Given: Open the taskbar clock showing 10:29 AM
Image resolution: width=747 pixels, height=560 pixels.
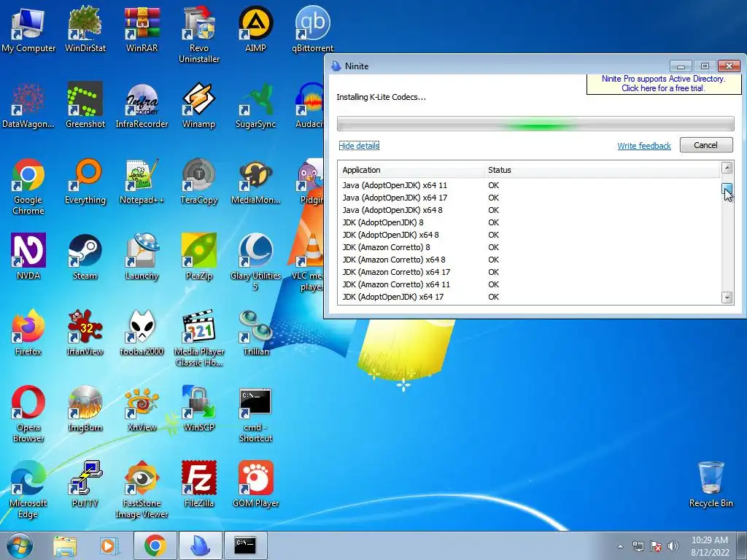Looking at the screenshot, I should pyautogui.click(x=710, y=546).
